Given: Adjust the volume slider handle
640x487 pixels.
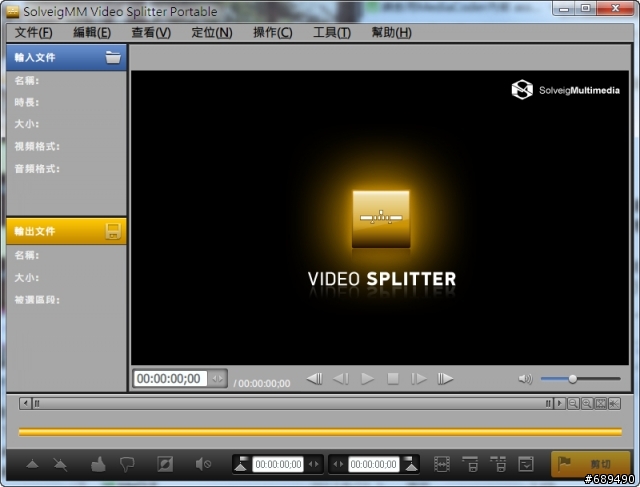Looking at the screenshot, I should 573,379.
